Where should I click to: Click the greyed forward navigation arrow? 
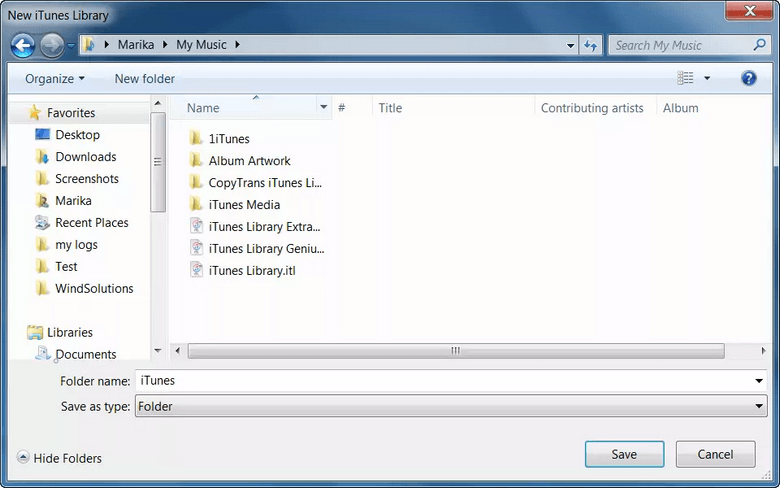pyautogui.click(x=52, y=46)
